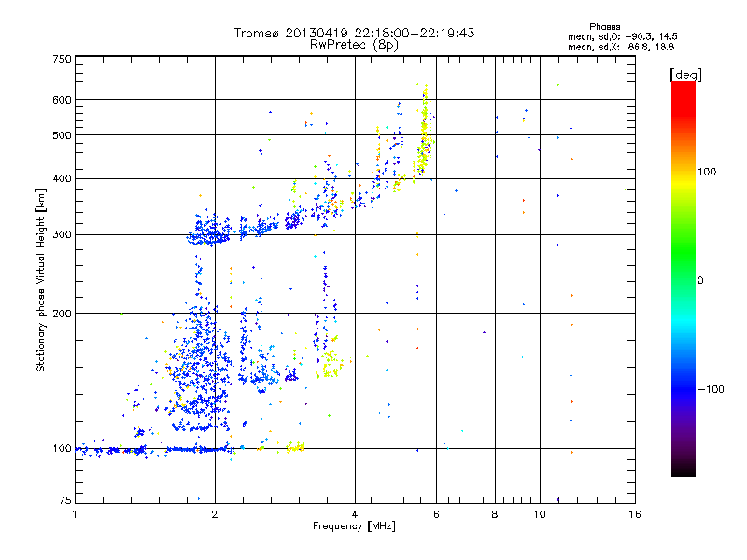Viewport: 747px width, 560px height.
Task: Click the 'Phases' header text
Action: (604, 27)
